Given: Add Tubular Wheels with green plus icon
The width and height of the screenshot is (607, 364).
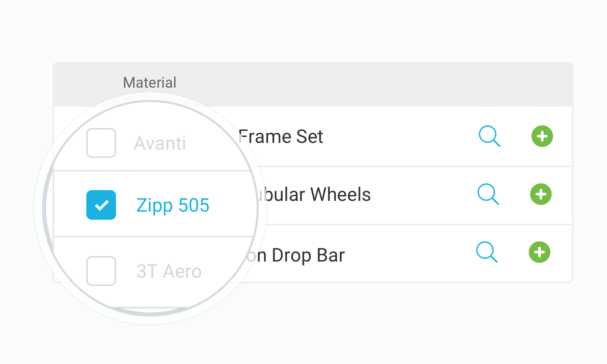Looking at the screenshot, I should [x=541, y=194].
